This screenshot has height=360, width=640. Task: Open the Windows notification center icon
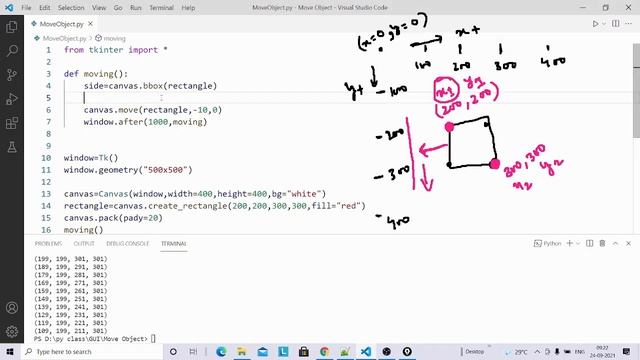coord(627,351)
